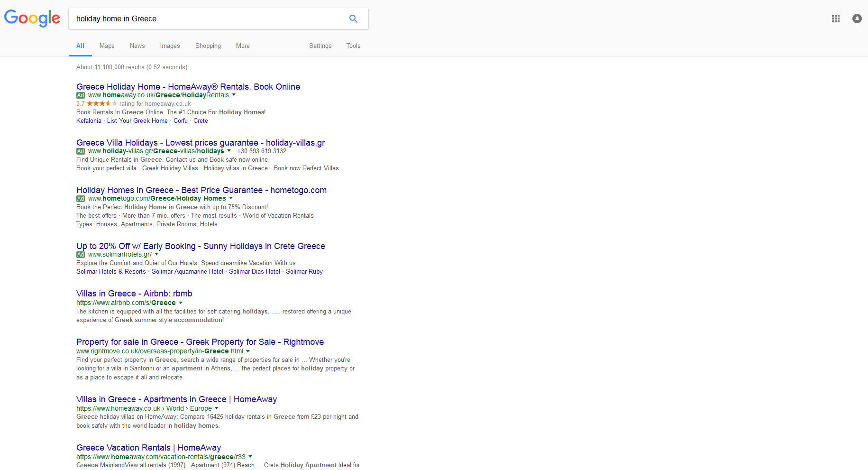Viewport: 868px width, 470px height.
Task: Open Villas in Greece - Apartments HomeAway result
Action: (176, 399)
